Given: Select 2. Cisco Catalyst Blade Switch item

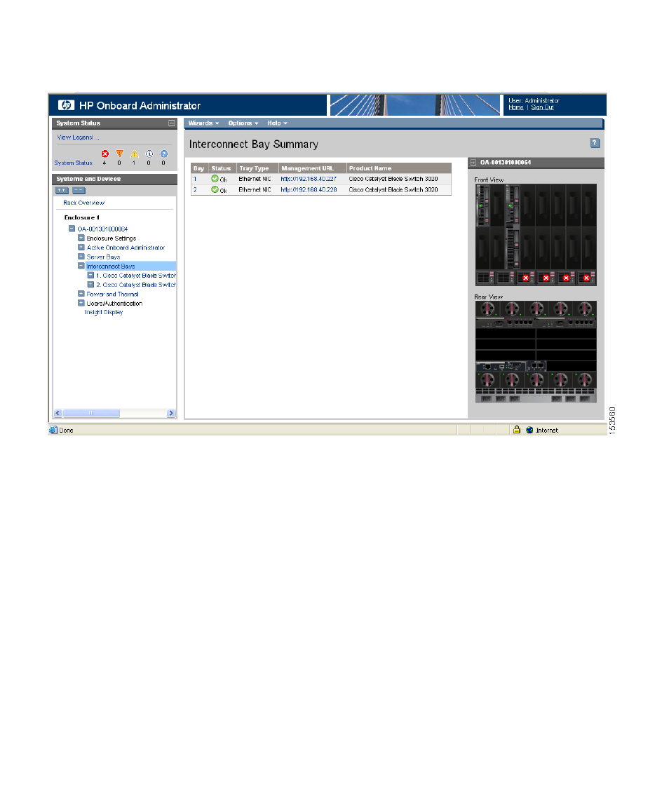Looking at the screenshot, I should (136, 285).
